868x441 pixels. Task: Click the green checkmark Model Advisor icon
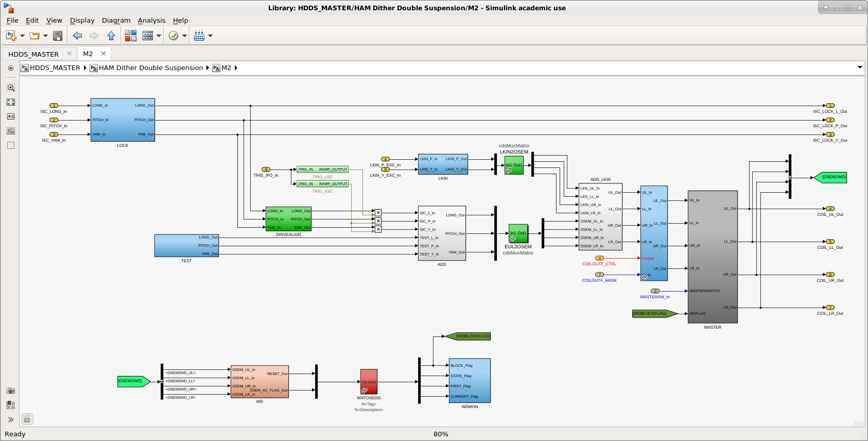(173, 36)
